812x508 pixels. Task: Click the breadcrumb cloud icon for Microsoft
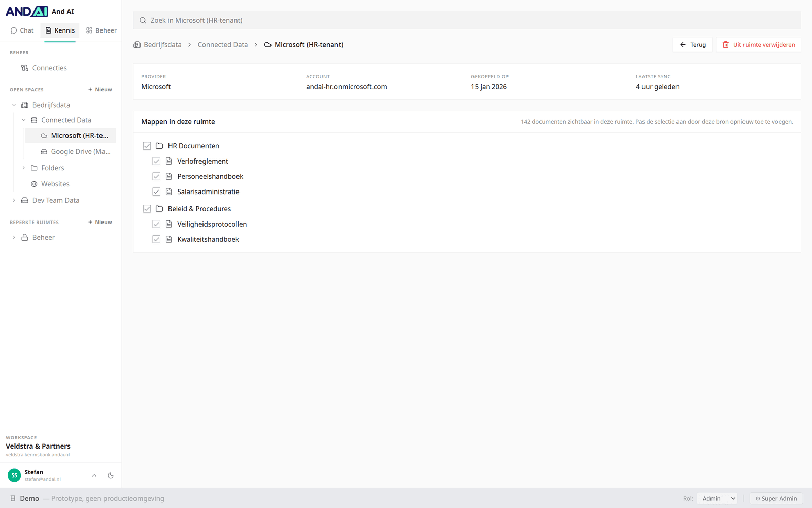[268, 45]
